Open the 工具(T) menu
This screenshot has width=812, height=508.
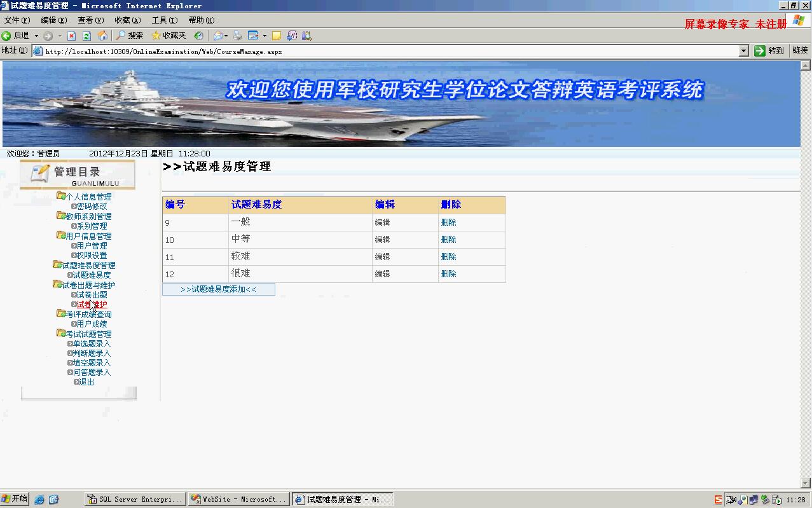click(x=164, y=20)
